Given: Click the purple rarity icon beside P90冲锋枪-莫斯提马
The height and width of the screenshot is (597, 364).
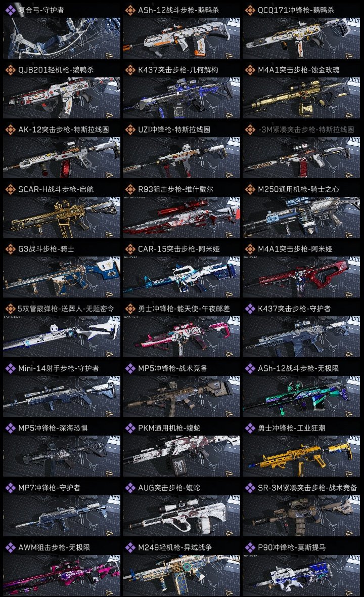Looking at the screenshot, I should tap(250, 547).
